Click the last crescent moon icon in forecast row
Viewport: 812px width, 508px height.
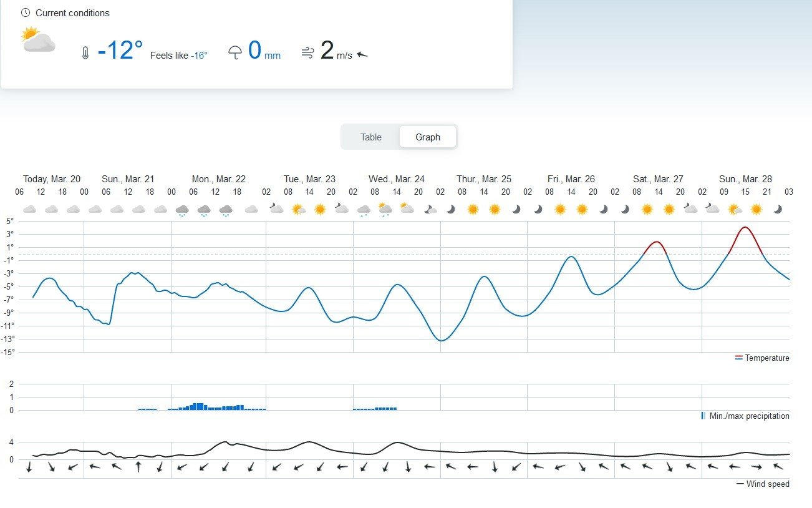(x=778, y=210)
